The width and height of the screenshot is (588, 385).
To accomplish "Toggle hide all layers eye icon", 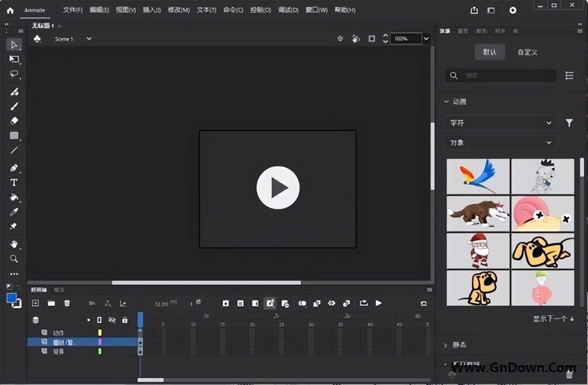I will 112,320.
